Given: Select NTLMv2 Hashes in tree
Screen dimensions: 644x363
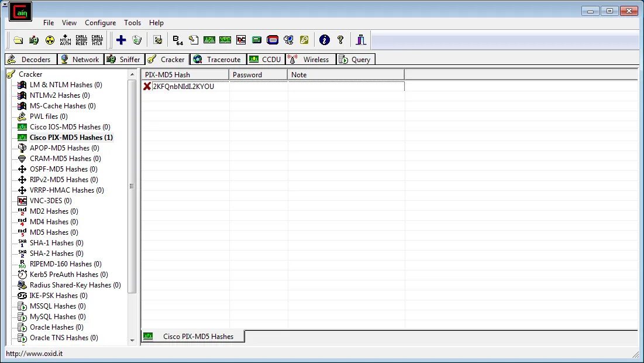Looking at the screenshot, I should [60, 95].
